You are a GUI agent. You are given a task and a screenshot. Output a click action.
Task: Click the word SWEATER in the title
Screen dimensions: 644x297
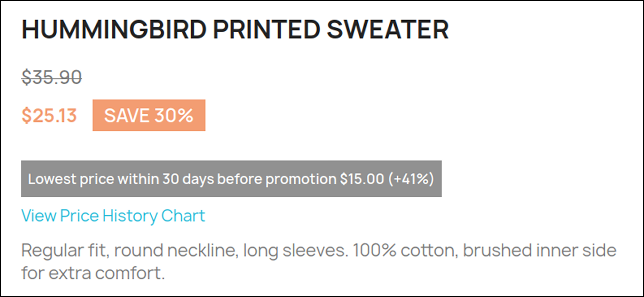(x=387, y=29)
